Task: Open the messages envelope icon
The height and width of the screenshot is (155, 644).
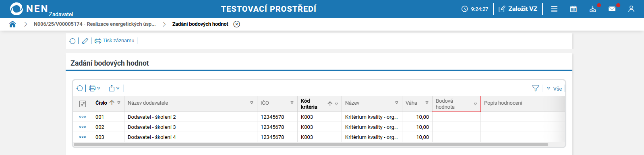Action: coord(612,9)
